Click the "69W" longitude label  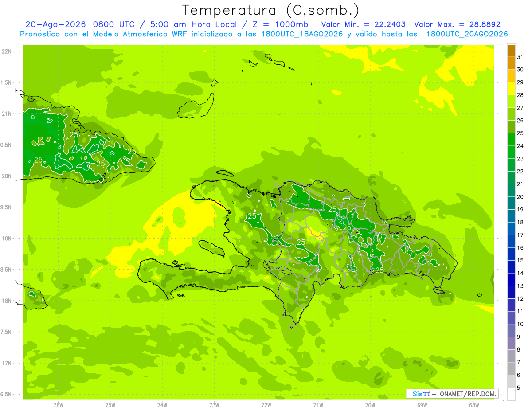(422, 405)
